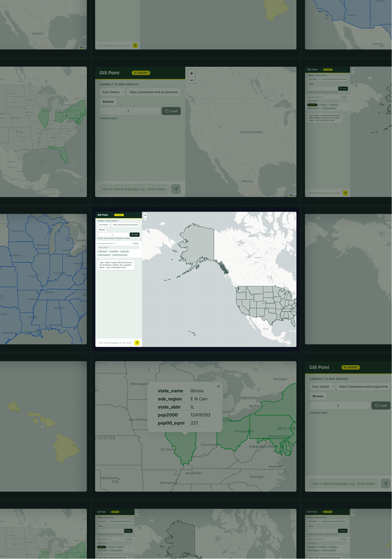
Task: Close the Illinois state info popup
Action: (218, 386)
